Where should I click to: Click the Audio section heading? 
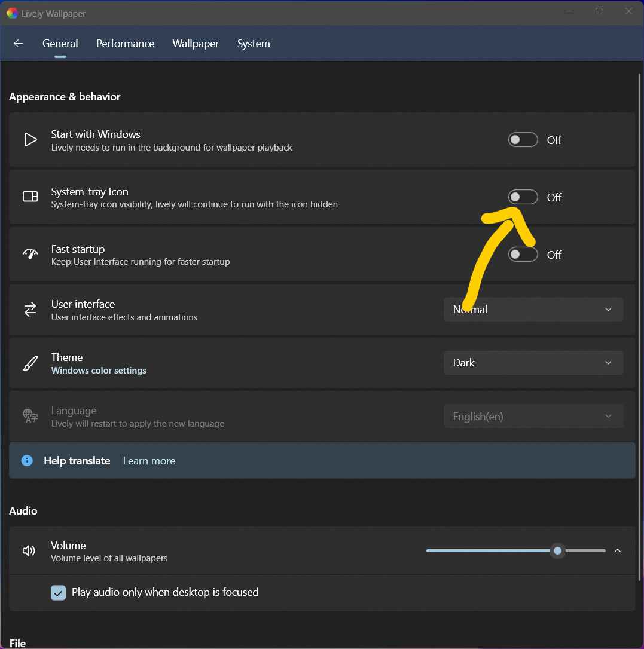(x=23, y=511)
